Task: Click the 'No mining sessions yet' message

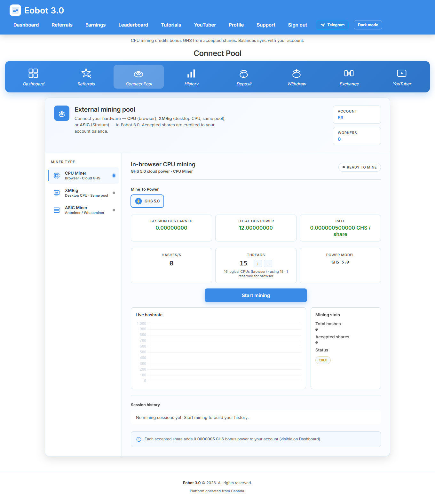Action: point(192,418)
